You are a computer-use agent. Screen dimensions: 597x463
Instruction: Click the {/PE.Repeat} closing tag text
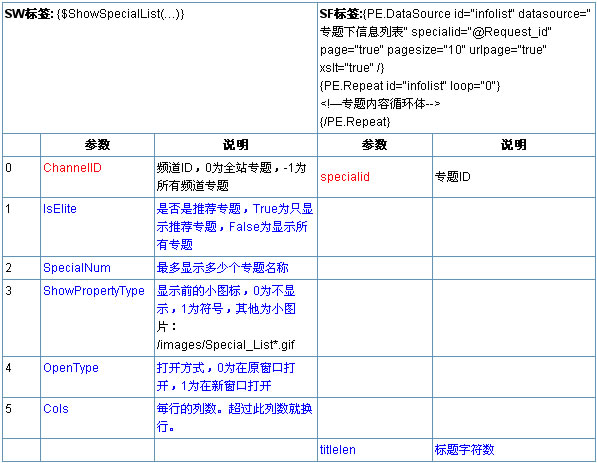tap(355, 122)
